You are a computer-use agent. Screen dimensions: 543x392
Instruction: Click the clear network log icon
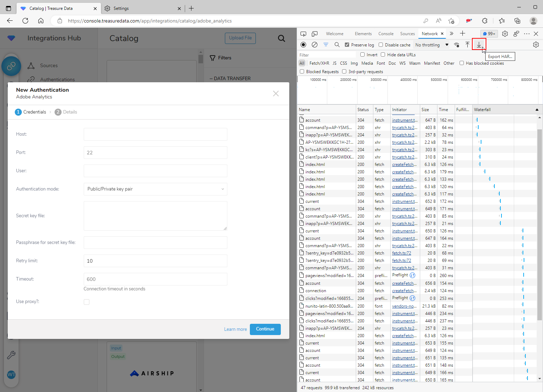(x=315, y=45)
